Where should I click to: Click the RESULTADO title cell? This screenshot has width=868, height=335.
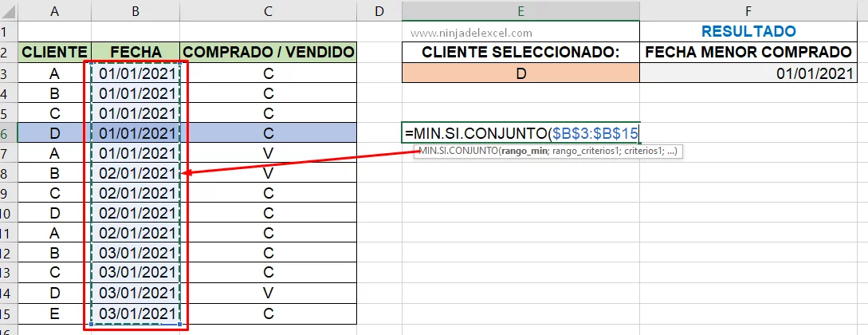[x=748, y=32]
